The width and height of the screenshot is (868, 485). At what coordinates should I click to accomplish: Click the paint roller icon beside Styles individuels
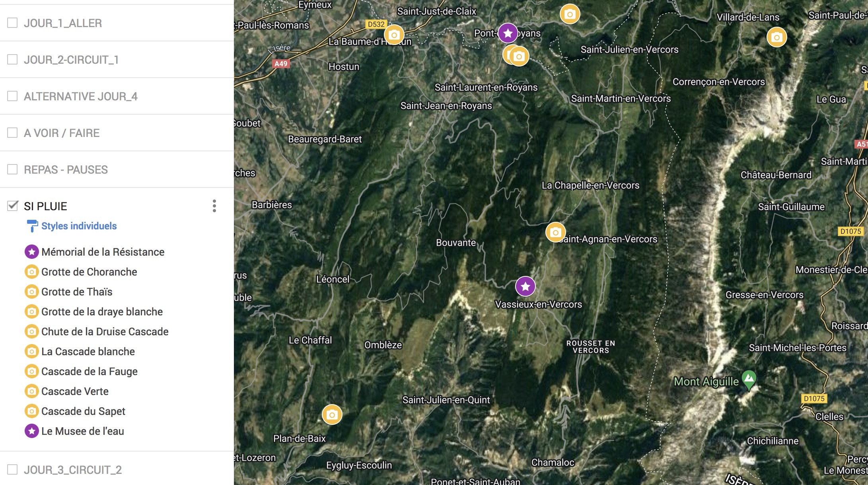[x=32, y=226]
